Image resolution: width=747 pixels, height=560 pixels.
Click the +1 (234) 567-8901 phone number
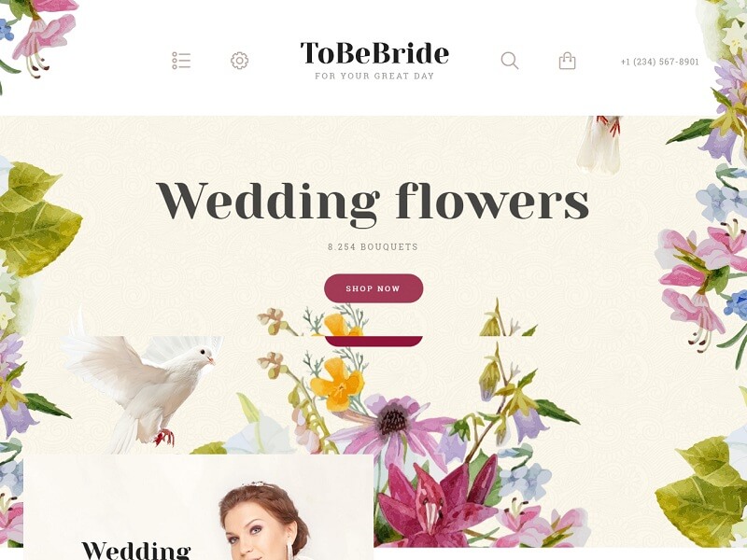pos(660,62)
